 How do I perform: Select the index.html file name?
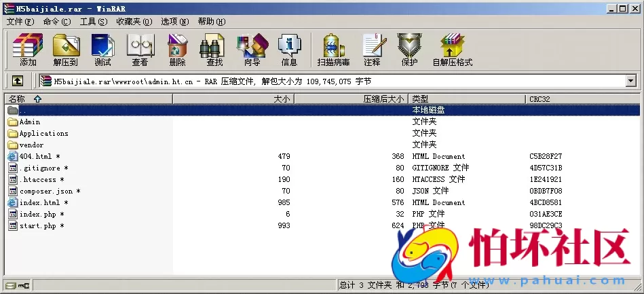[x=44, y=202]
